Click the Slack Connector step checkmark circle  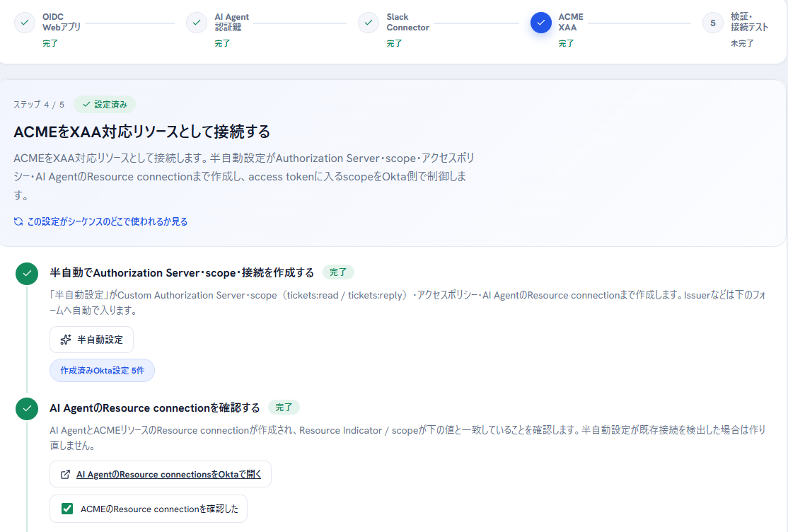(369, 23)
